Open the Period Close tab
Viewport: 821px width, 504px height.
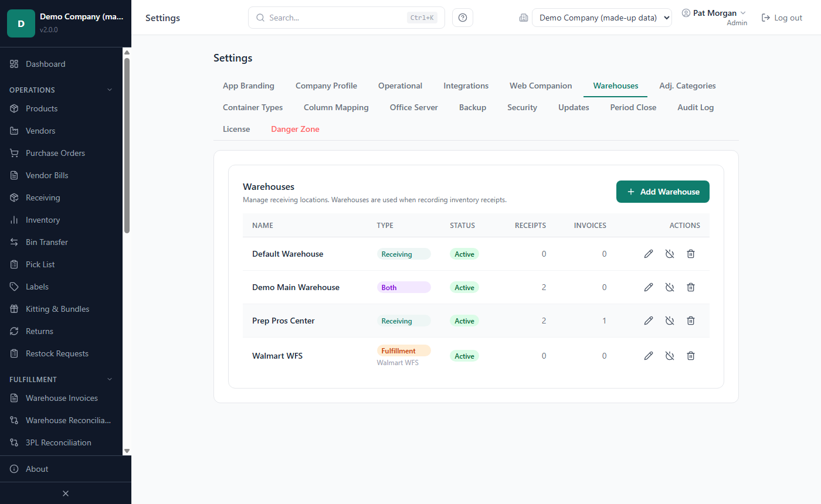[633, 107]
